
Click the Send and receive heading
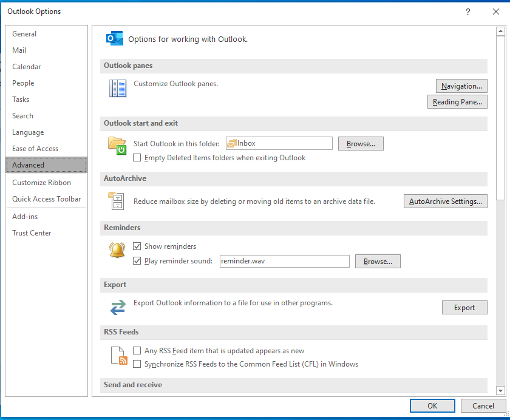tap(133, 385)
